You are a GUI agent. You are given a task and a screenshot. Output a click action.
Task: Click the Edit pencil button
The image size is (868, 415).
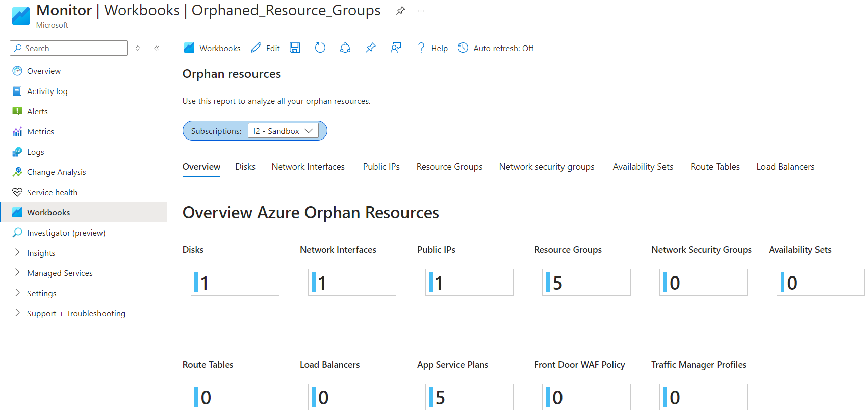[x=265, y=48]
